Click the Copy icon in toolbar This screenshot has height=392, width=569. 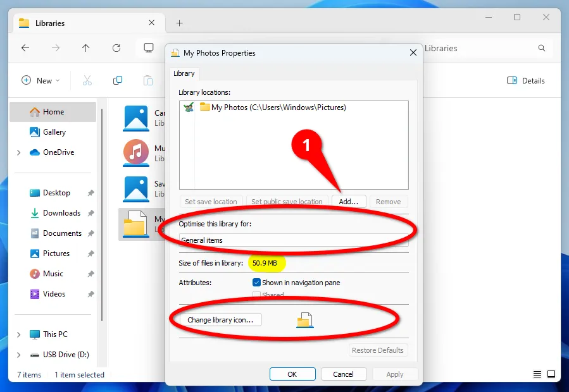pyautogui.click(x=118, y=80)
